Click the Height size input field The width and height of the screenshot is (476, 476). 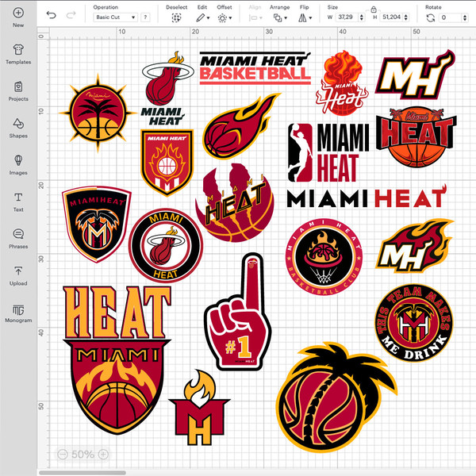coord(392,17)
